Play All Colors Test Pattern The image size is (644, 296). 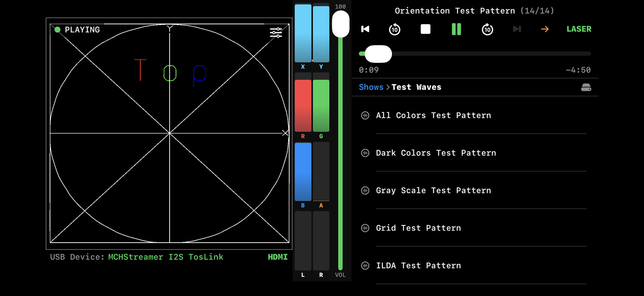(x=433, y=115)
